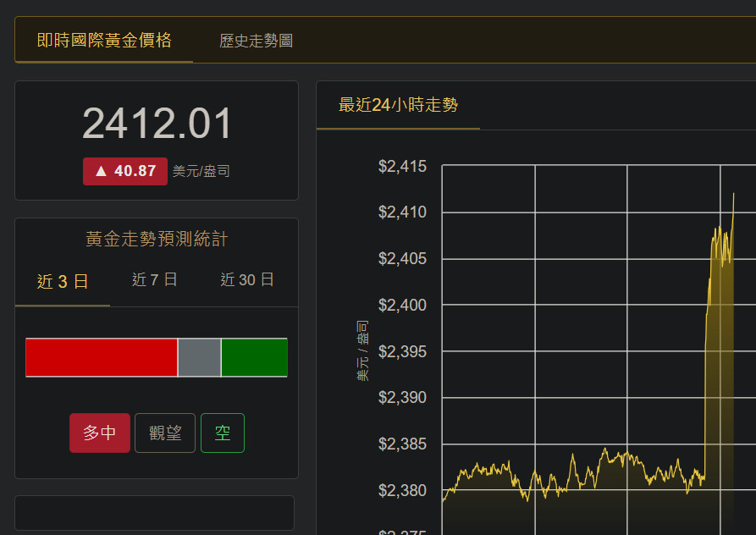
Task: Click the red segment of the forecast bar
Action: [101, 357]
